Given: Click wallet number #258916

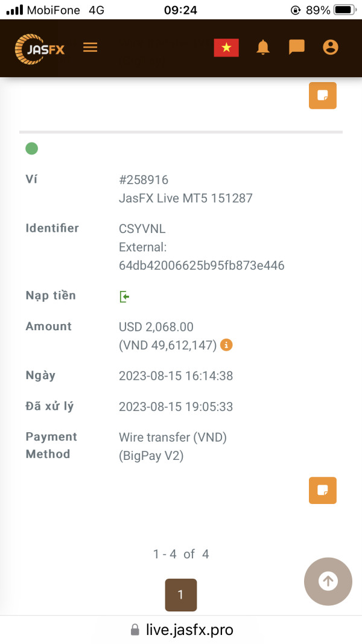Looking at the screenshot, I should (x=144, y=180).
